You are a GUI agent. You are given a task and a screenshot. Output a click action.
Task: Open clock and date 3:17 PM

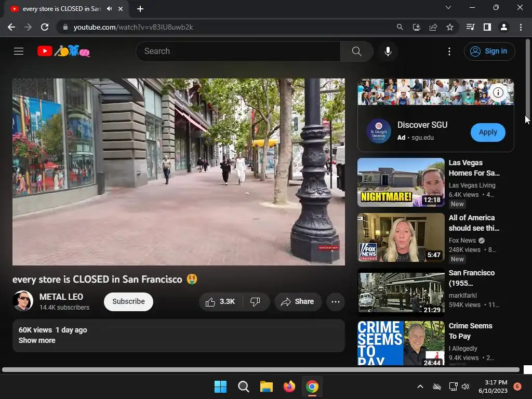click(493, 387)
